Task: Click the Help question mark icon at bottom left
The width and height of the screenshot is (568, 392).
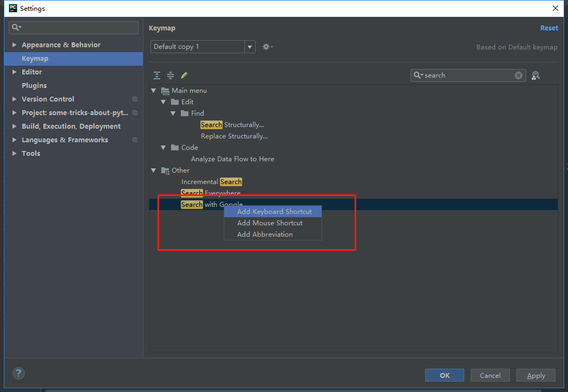Action: (x=18, y=373)
